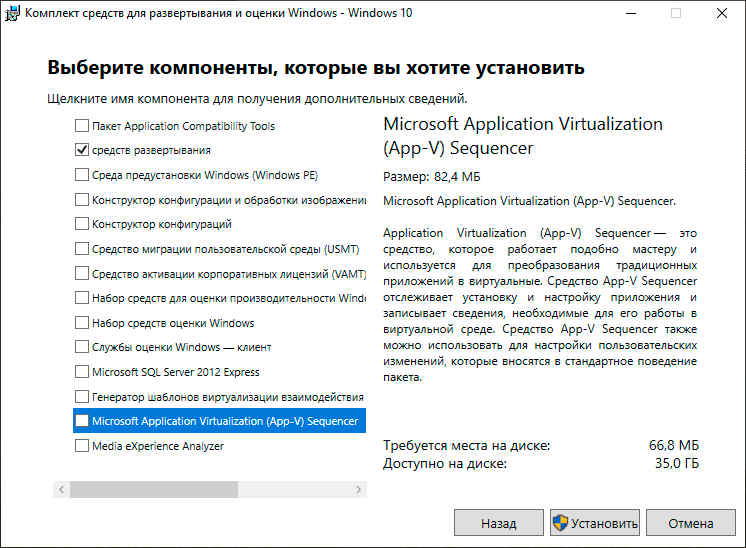The height and width of the screenshot is (548, 746).
Task: Tick the Конструктор конфигураций checkbox
Action: [x=81, y=224]
